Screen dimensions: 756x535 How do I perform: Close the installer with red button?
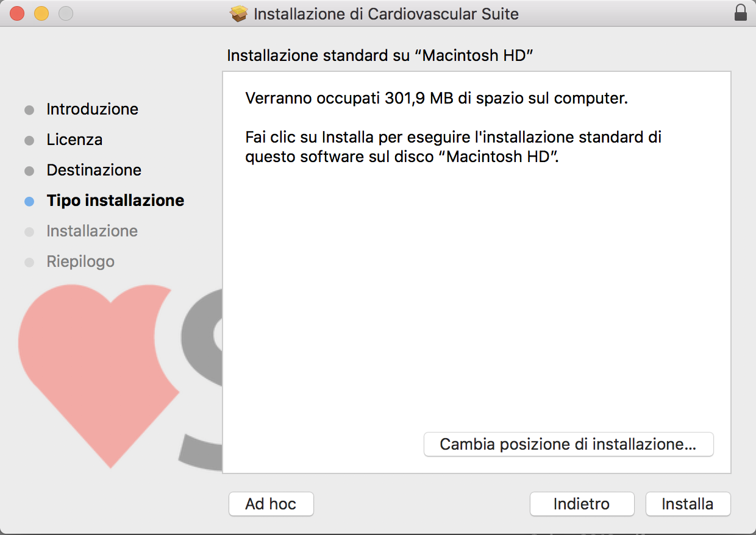(17, 13)
